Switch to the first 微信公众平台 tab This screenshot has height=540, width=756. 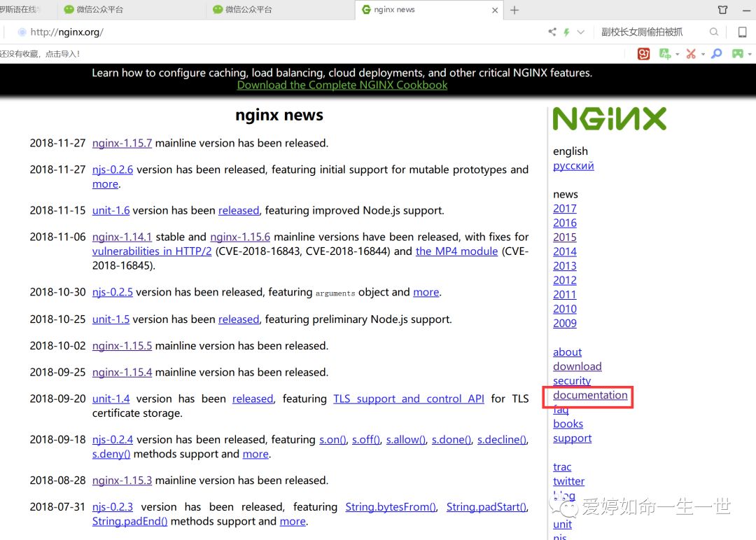[132, 10]
